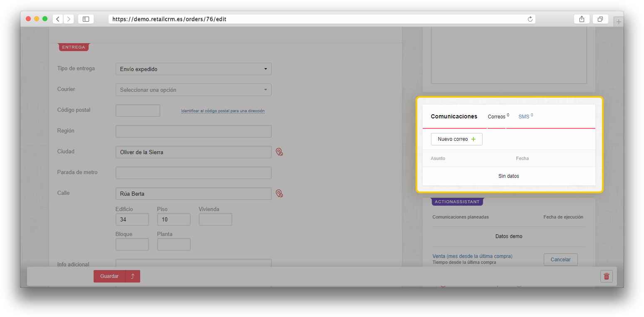
Task: Click the Asunto column header
Action: click(438, 158)
